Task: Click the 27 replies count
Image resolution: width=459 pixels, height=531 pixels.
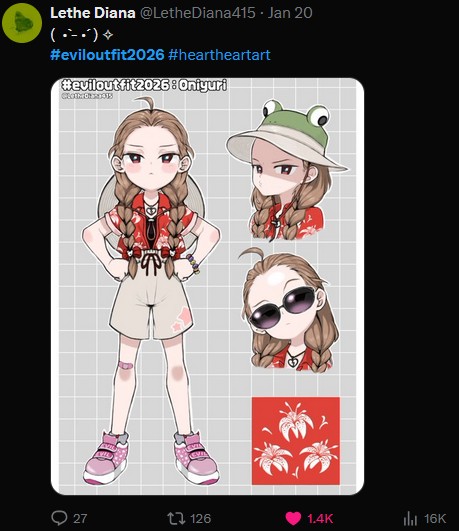Action: click(x=80, y=518)
